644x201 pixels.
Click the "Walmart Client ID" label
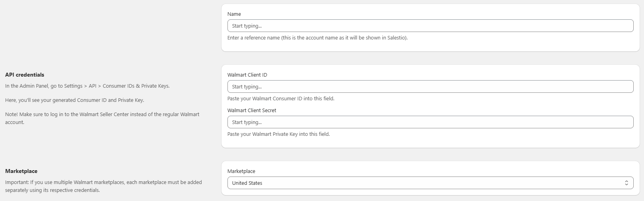click(x=247, y=75)
